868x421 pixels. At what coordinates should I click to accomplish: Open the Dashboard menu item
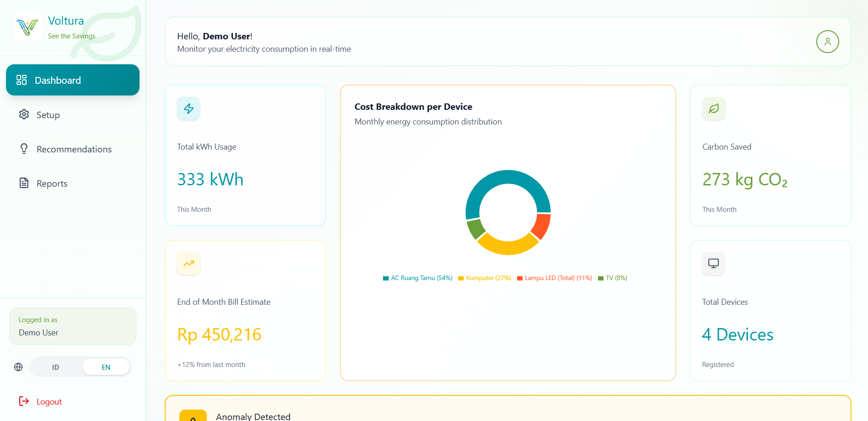[73, 80]
